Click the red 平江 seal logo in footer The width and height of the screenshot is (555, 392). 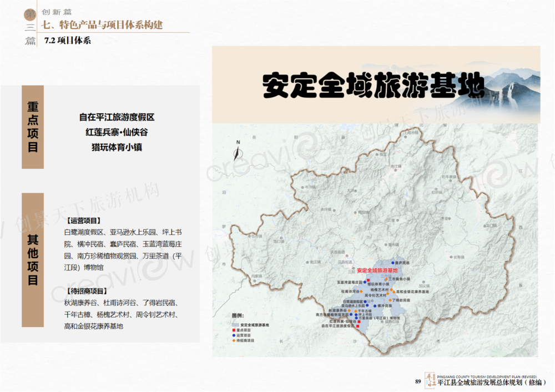pos(430,380)
